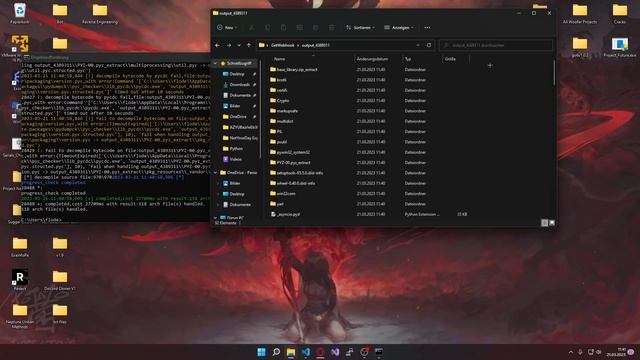This screenshot has width=640, height=360.
Task: Select the win32com folder row
Action: click(286, 193)
